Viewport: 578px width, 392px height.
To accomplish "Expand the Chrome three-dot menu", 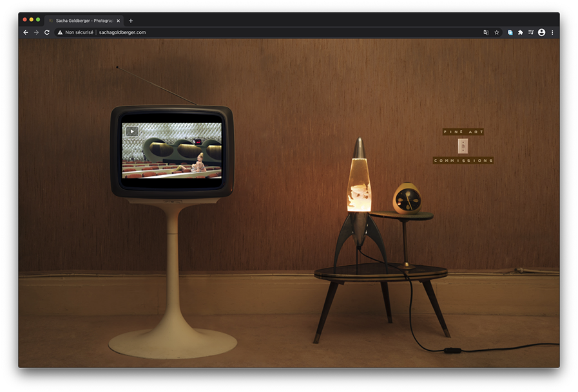I will click(x=552, y=32).
